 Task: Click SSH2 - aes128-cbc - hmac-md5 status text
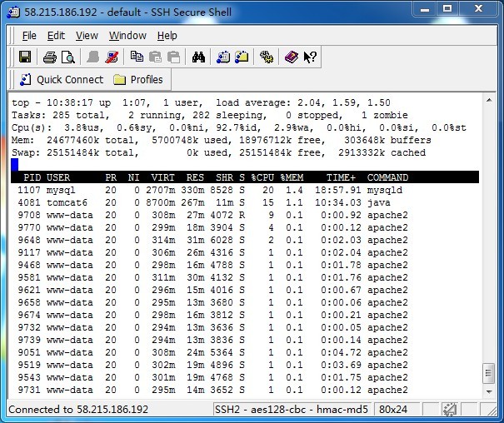click(x=292, y=410)
